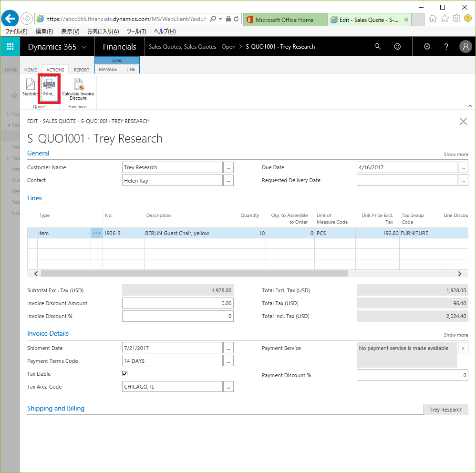Image resolution: width=476 pixels, height=473 pixels.
Task: Click the help question mark icon
Action: coord(446,47)
